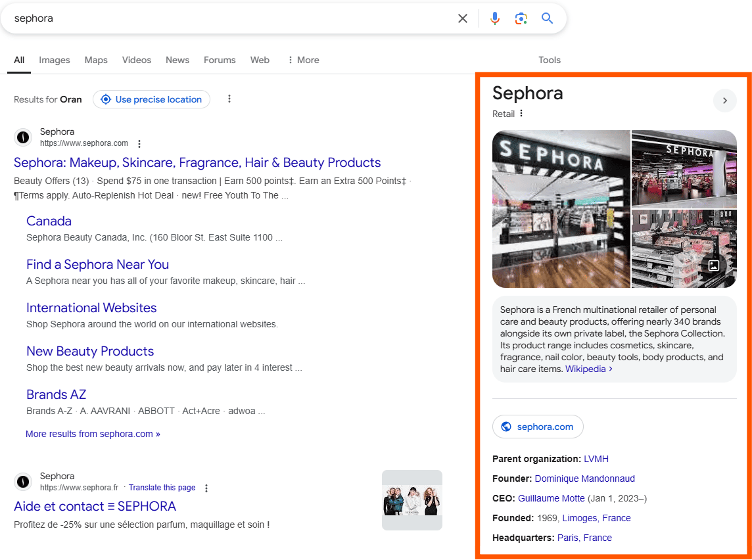The image size is (752, 560).
Task: Click Paris, France headquarters link
Action: [x=584, y=538]
